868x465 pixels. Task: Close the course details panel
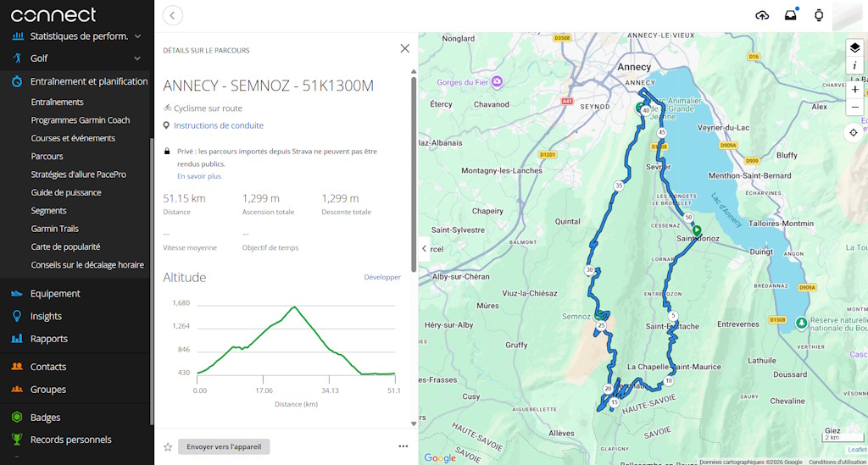coord(404,49)
